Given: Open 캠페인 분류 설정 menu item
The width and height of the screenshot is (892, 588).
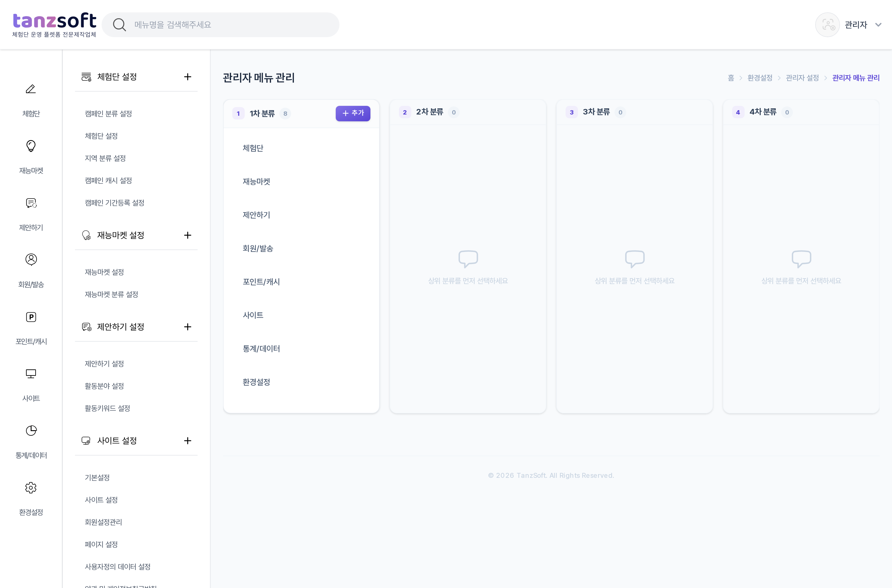Looking at the screenshot, I should pyautogui.click(x=108, y=114).
